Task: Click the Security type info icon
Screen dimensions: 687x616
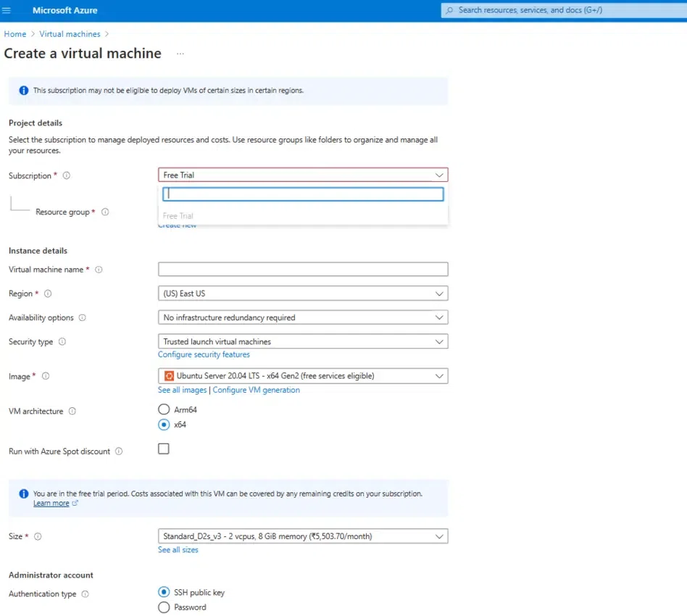Action: 62,341
